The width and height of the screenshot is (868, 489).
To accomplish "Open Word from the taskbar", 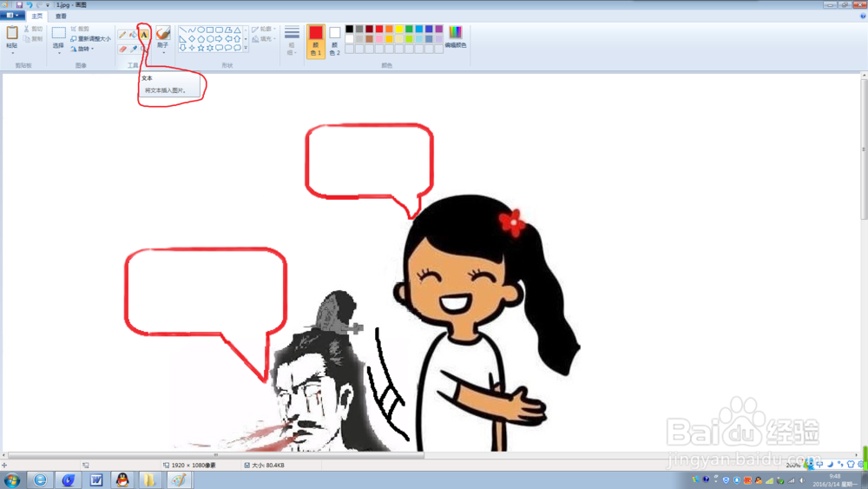I will pos(95,479).
